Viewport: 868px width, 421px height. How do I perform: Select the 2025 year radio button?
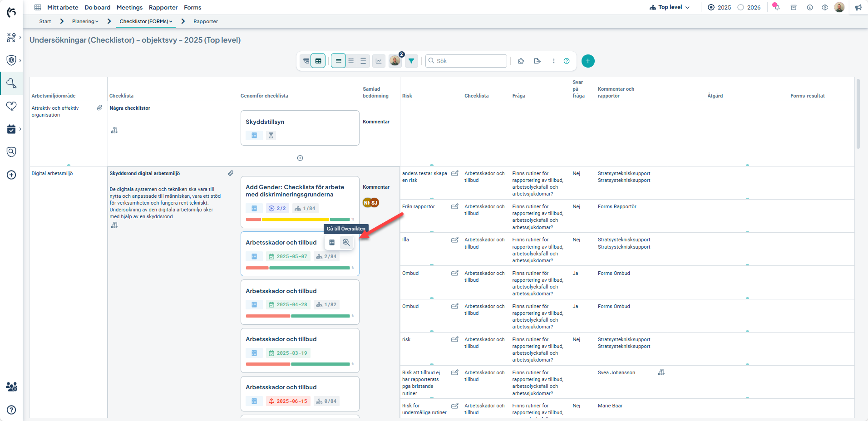(711, 7)
